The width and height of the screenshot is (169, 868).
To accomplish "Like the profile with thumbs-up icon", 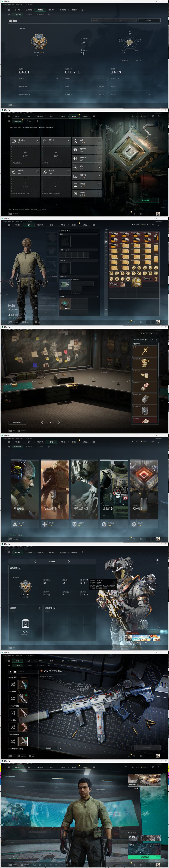I will coord(157,560).
